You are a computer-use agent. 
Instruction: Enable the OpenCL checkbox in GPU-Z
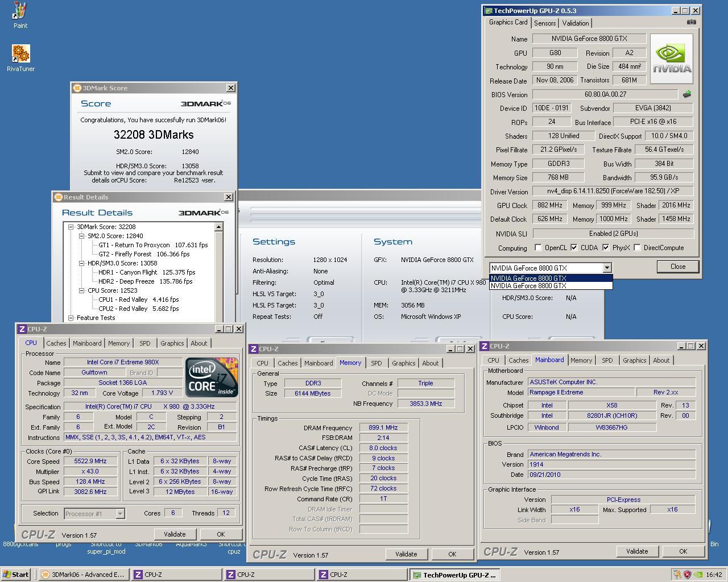[538, 248]
